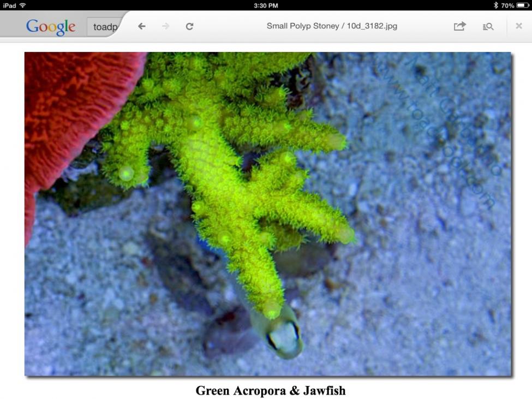532x399 pixels.
Task: Tap the iPad carrier label
Action: coord(9,5)
